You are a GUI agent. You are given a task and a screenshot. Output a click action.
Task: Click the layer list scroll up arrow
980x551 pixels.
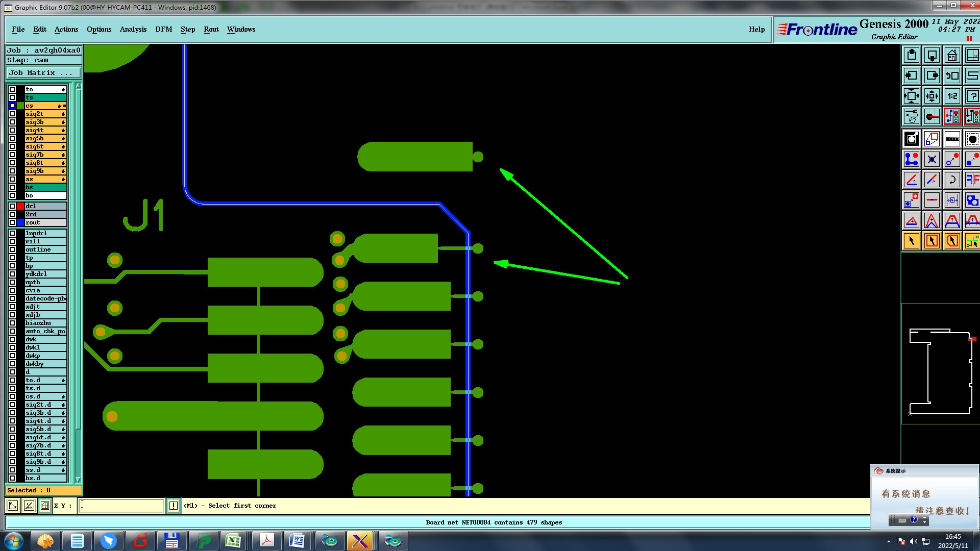[78, 86]
